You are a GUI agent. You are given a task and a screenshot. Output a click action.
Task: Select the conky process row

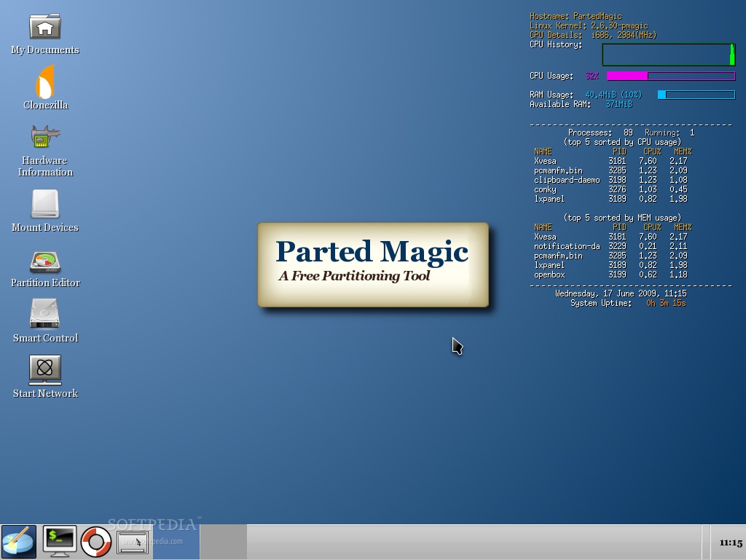[610, 189]
